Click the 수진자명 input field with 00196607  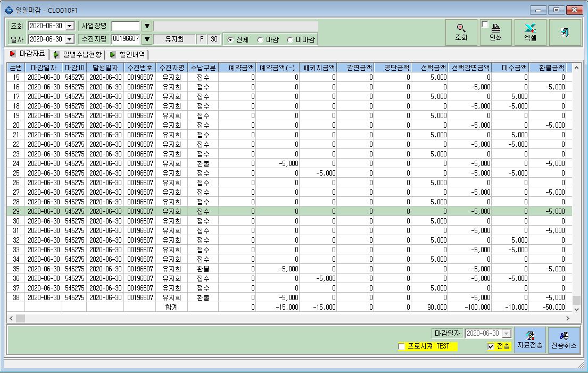pos(126,39)
